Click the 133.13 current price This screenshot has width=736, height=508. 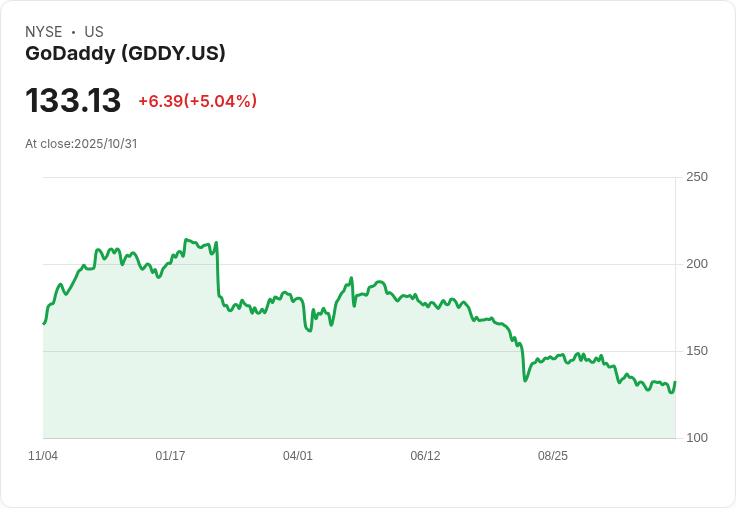73,100
